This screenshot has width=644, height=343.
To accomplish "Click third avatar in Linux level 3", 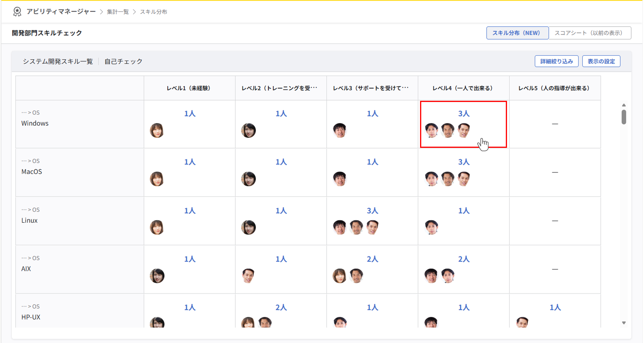I will (x=372, y=227).
